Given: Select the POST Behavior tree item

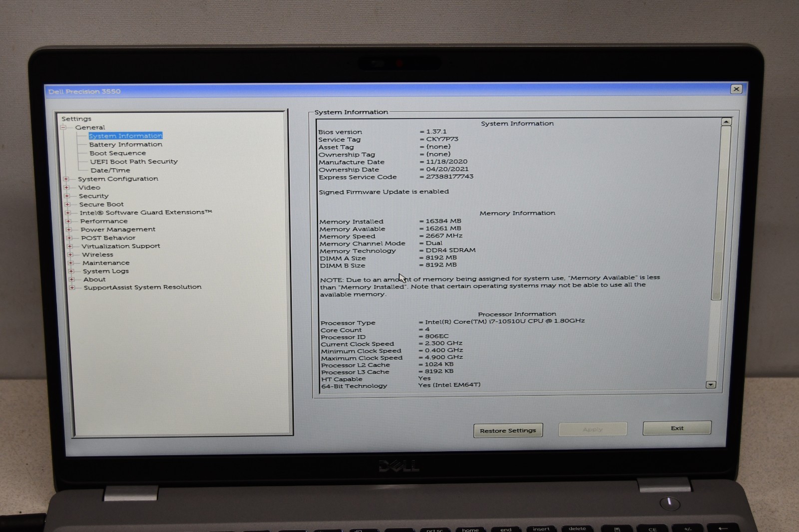Looking at the screenshot, I should 108,238.
